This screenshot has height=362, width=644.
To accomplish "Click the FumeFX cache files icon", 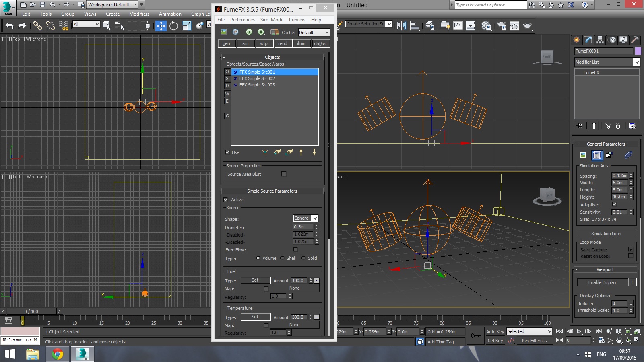I will pos(275,32).
